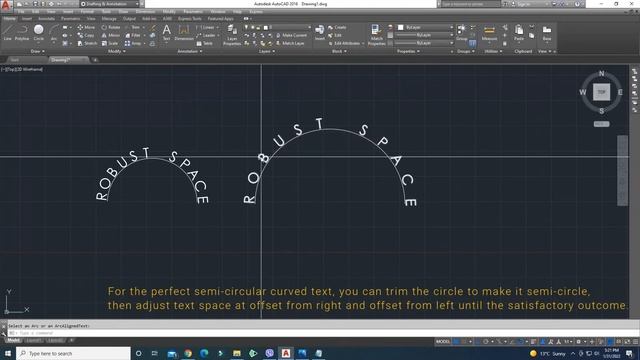
Task: Insert a Table
Action: 205,43
